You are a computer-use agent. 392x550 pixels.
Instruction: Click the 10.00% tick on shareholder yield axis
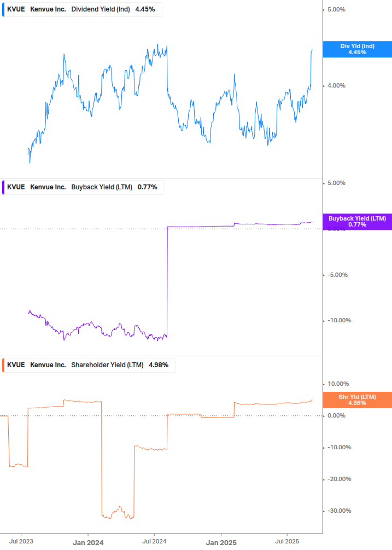click(338, 384)
